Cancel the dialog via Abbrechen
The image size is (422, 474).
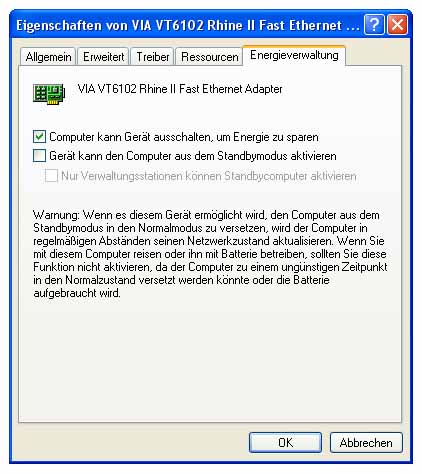coord(366,443)
